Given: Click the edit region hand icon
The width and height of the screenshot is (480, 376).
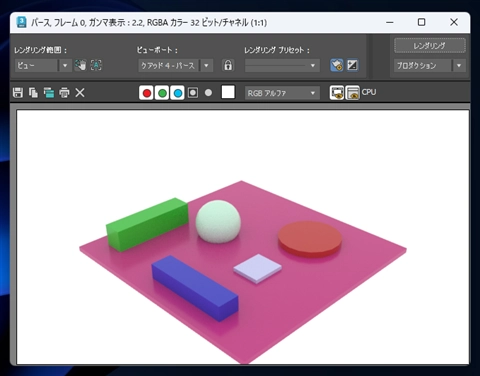Looking at the screenshot, I should (80, 65).
